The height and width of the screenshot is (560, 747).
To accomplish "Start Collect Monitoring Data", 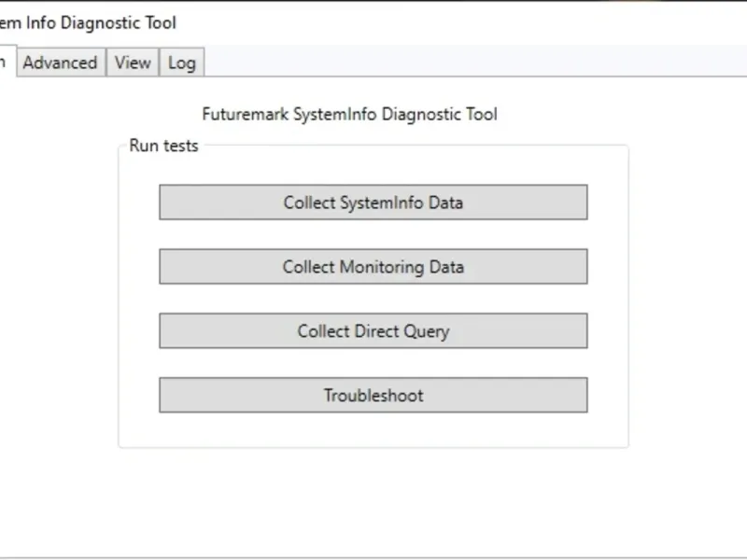I will 373,267.
